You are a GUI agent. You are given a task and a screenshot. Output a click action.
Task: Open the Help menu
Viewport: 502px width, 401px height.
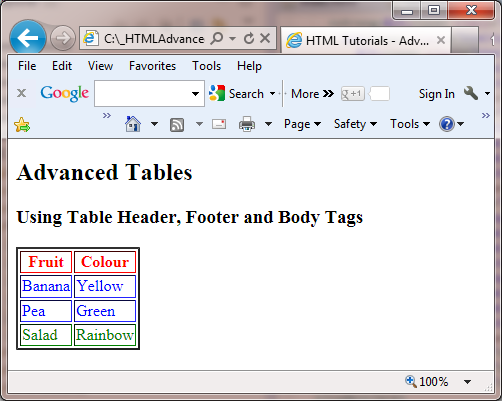[249, 66]
